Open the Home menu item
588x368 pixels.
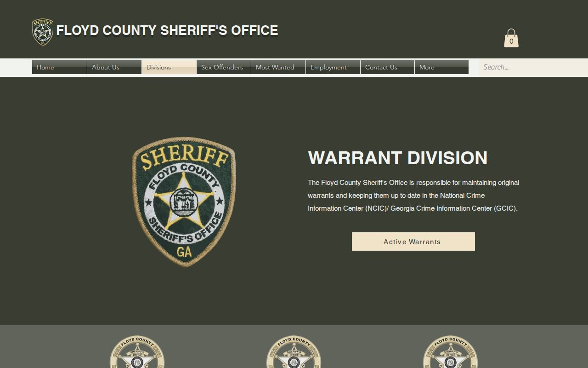pyautogui.click(x=59, y=67)
